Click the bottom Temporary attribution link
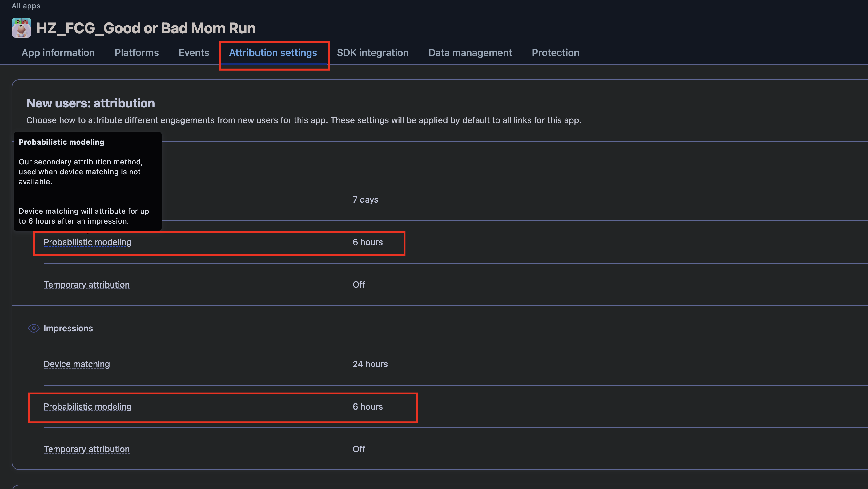868x489 pixels. 86,449
